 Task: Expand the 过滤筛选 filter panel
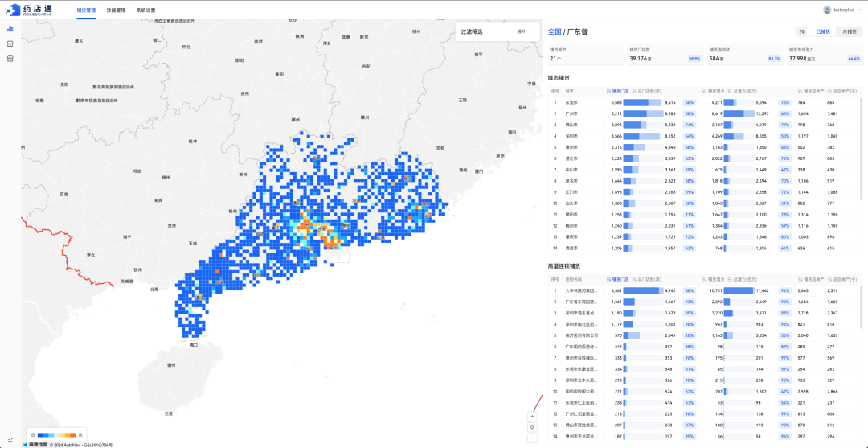click(x=524, y=31)
